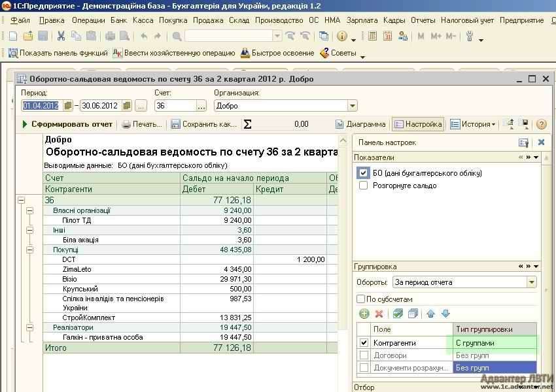Screen dimensions: 556x392
Task: Check Документи розрахун... grouping checkbox
Action: 364,368
